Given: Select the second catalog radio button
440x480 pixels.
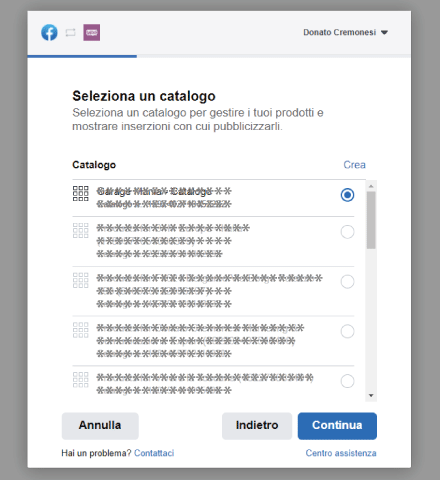Looking at the screenshot, I should tap(347, 232).
